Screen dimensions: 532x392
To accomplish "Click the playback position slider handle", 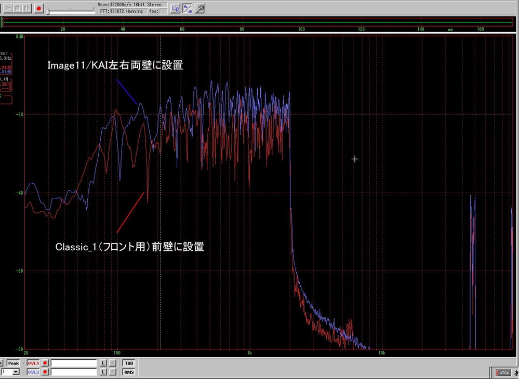I will pyautogui.click(x=49, y=10).
